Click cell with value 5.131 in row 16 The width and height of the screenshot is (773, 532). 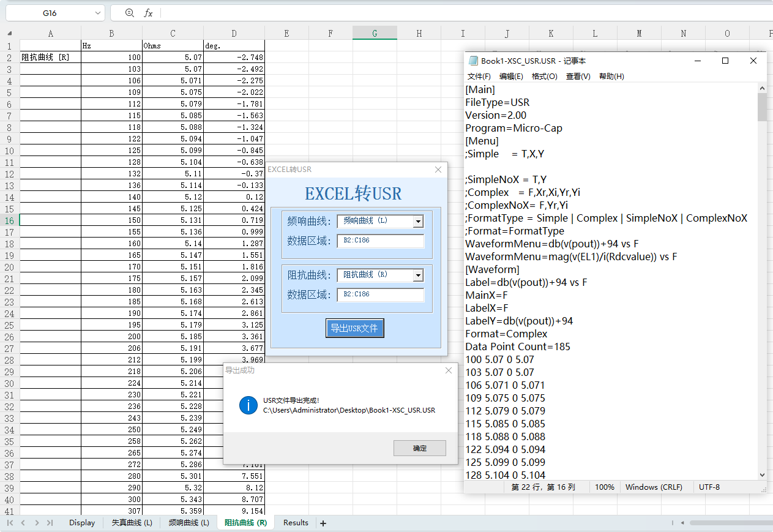tap(173, 220)
